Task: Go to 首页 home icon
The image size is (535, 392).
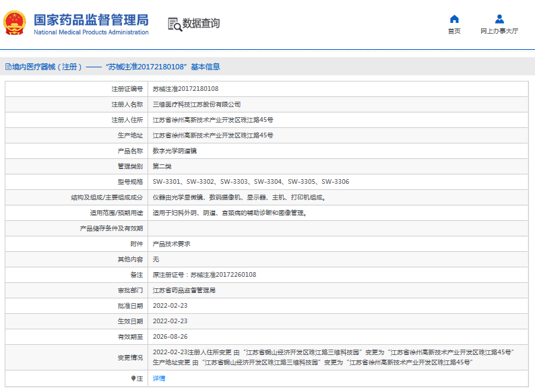Action: (454, 19)
